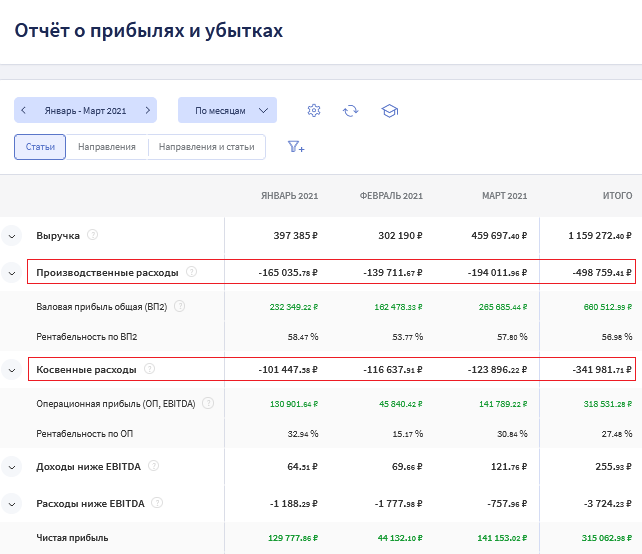Viewport: 642px width, 554px height.
Task: Open the report settings gear icon
Action: pos(314,110)
